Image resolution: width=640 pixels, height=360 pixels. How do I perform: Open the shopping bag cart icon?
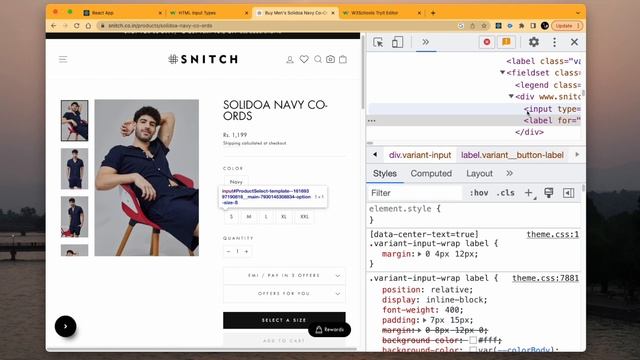[343, 60]
